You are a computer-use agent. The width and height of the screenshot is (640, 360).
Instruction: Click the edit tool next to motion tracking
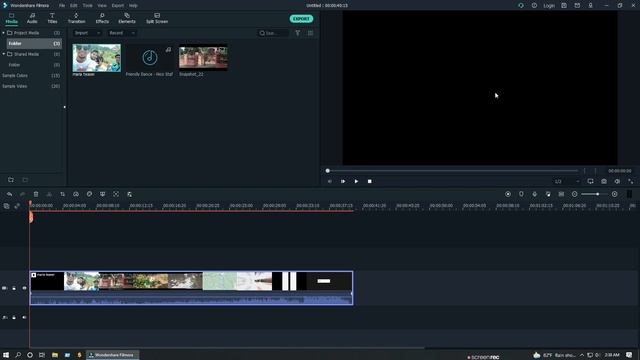pyautogui.click(x=129, y=194)
